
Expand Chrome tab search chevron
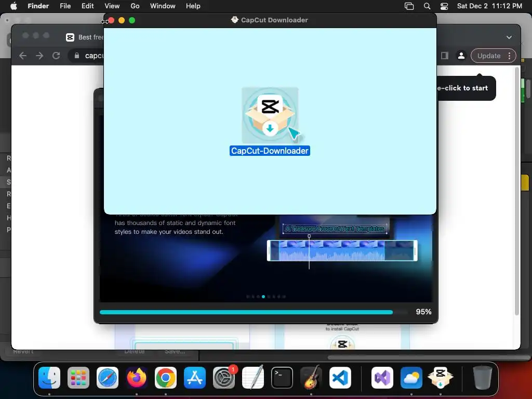[x=509, y=37]
